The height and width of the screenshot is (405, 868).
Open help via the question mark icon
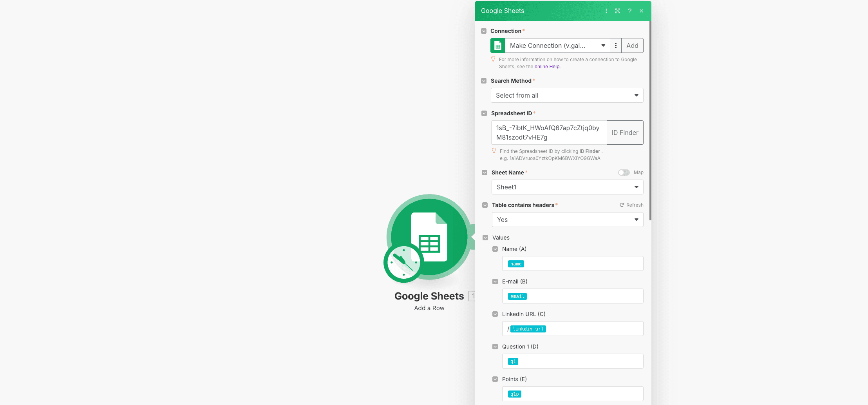pyautogui.click(x=629, y=11)
